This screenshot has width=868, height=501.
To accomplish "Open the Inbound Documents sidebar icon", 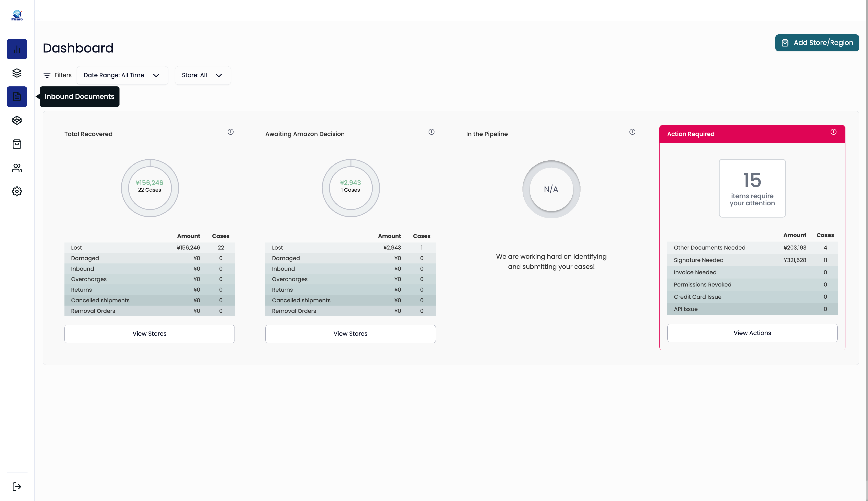I will (17, 97).
